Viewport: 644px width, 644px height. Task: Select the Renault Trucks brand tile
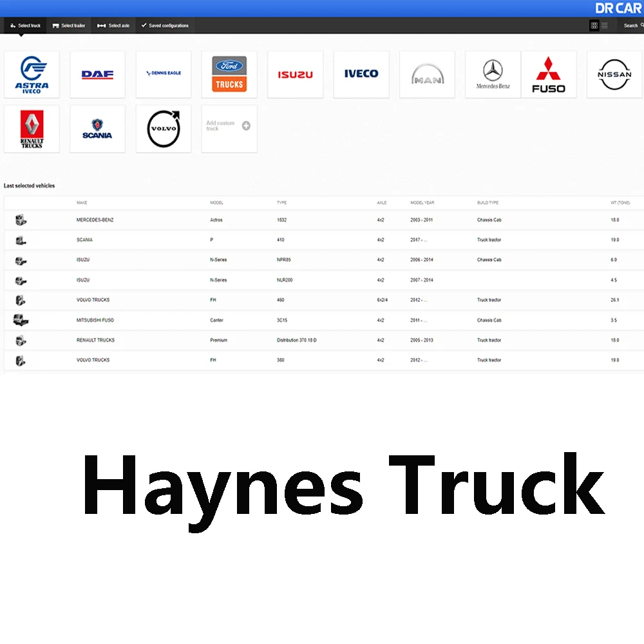point(32,129)
